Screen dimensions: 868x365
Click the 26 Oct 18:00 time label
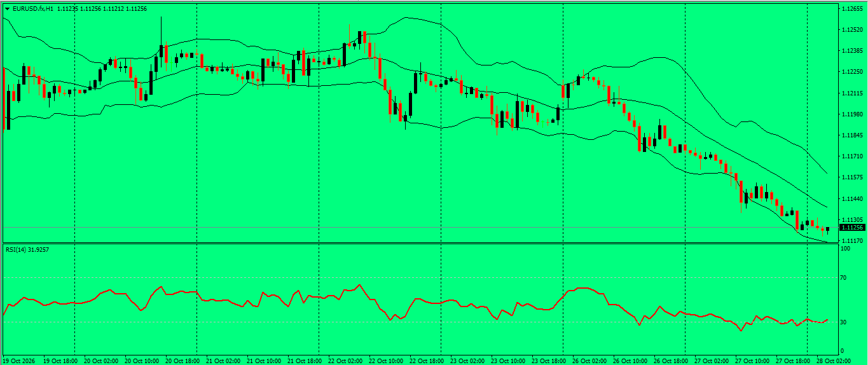671,361
